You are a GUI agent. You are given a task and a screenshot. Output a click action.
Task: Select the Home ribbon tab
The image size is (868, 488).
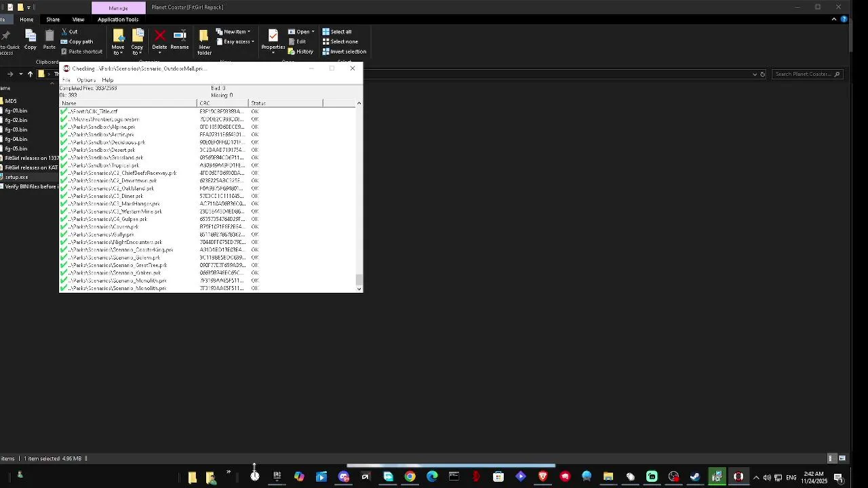coord(26,20)
